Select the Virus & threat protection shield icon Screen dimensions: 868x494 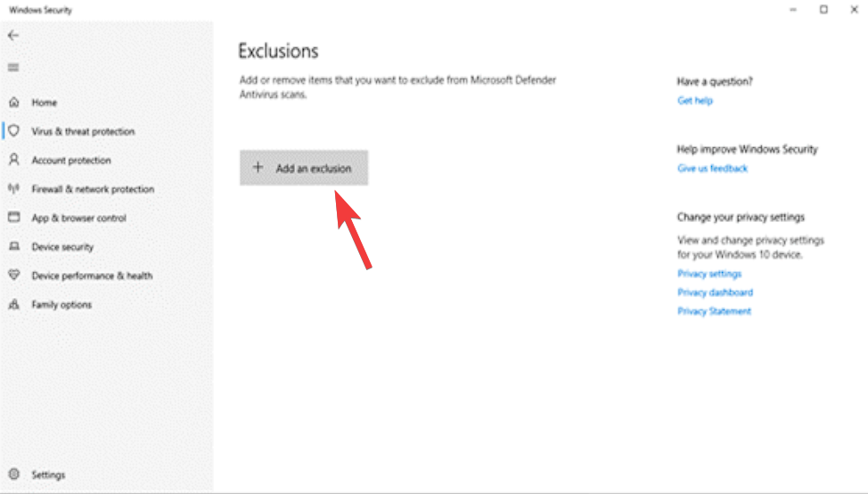[x=13, y=131]
